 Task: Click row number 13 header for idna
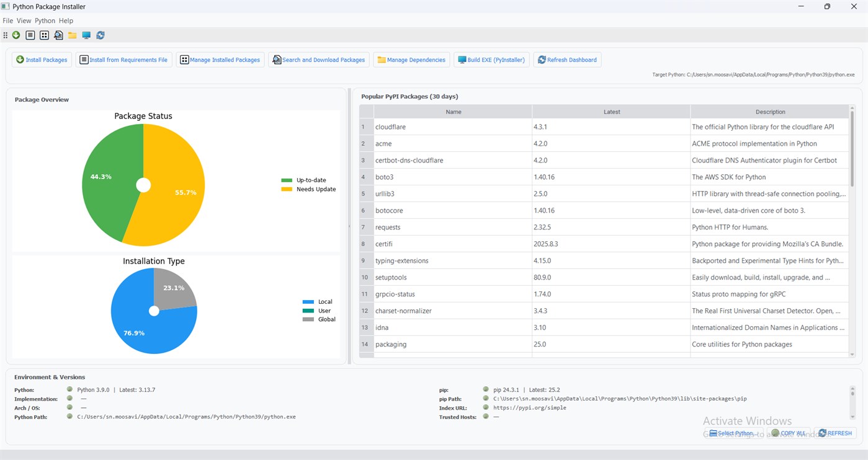366,327
